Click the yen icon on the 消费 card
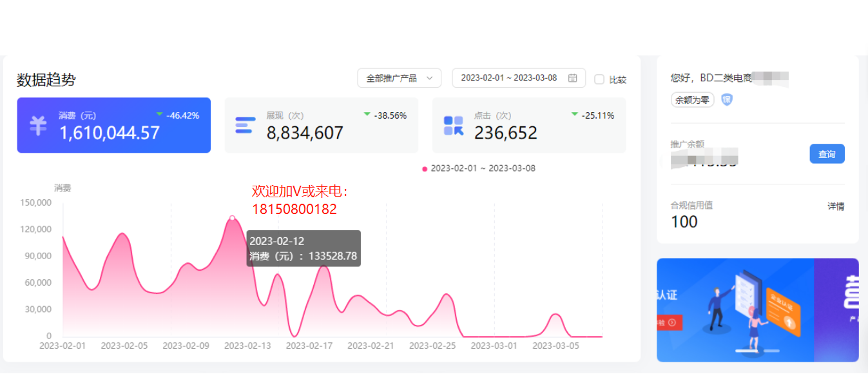 pos(38,125)
